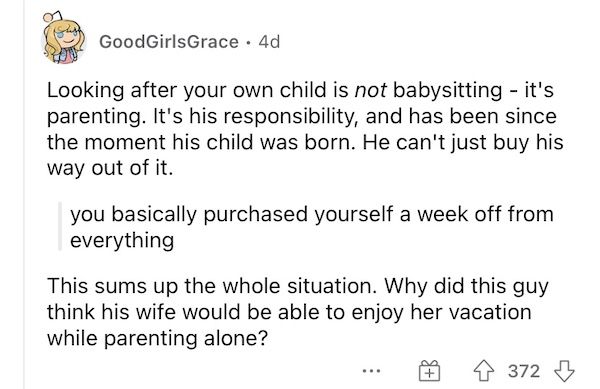Open the three-dot more options menu
600x389 pixels.
371,371
